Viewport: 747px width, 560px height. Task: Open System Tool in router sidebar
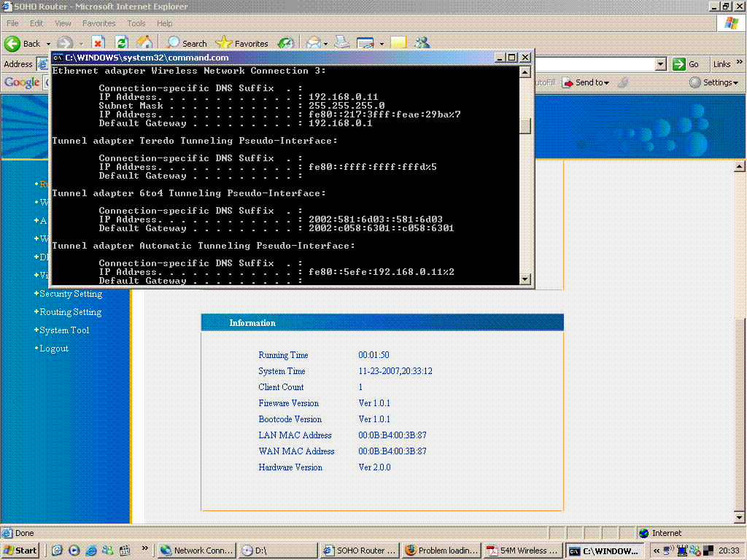pyautogui.click(x=64, y=330)
